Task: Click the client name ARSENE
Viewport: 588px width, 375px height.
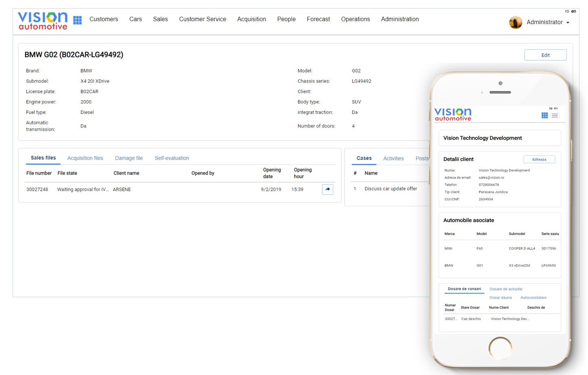Action: [x=122, y=190]
